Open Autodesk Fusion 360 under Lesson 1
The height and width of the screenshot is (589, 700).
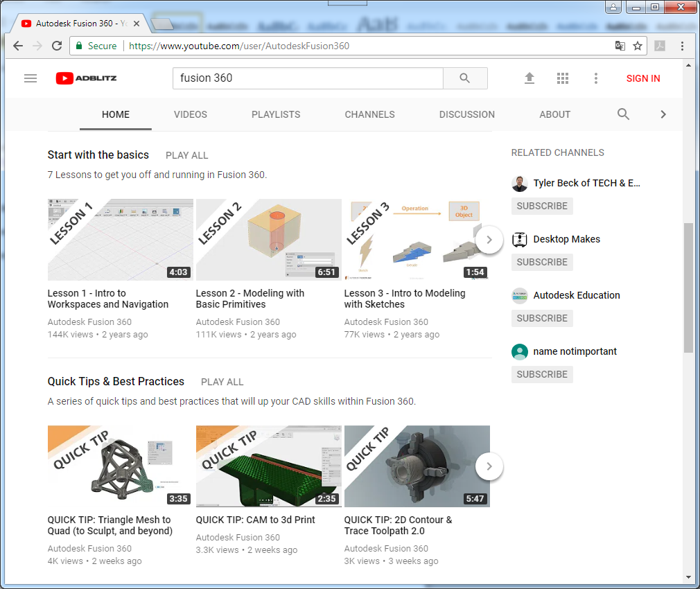click(x=89, y=322)
